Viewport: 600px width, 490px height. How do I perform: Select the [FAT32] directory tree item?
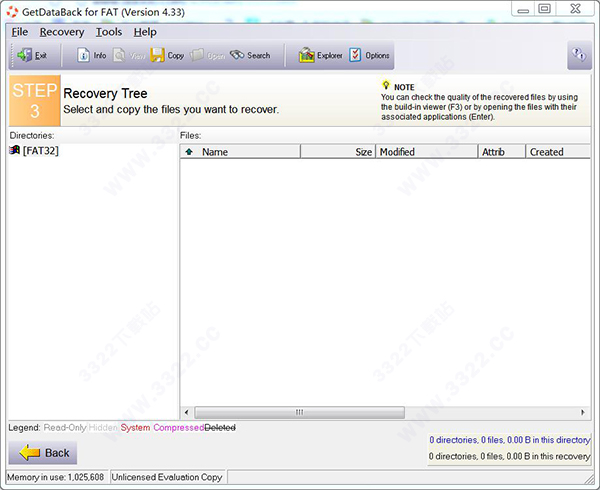pos(41,151)
